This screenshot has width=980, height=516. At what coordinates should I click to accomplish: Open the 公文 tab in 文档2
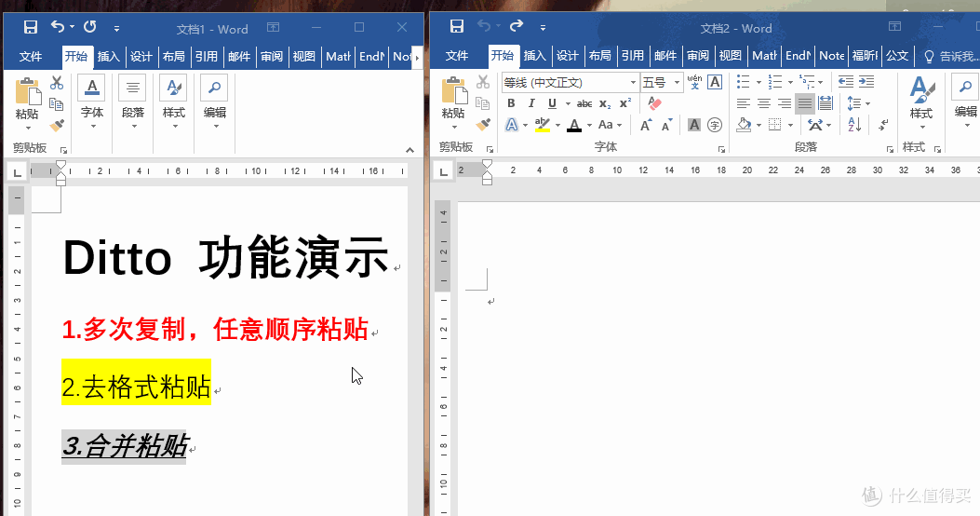pyautogui.click(x=897, y=56)
